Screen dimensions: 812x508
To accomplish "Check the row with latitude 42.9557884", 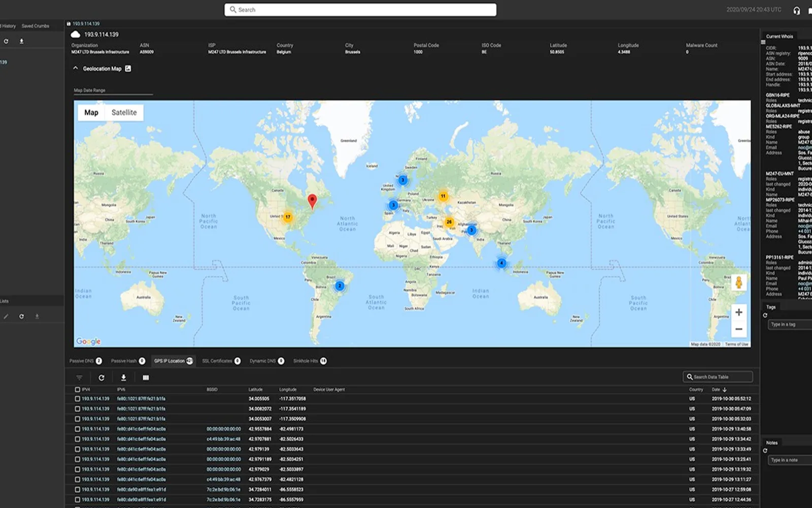I will point(78,429).
